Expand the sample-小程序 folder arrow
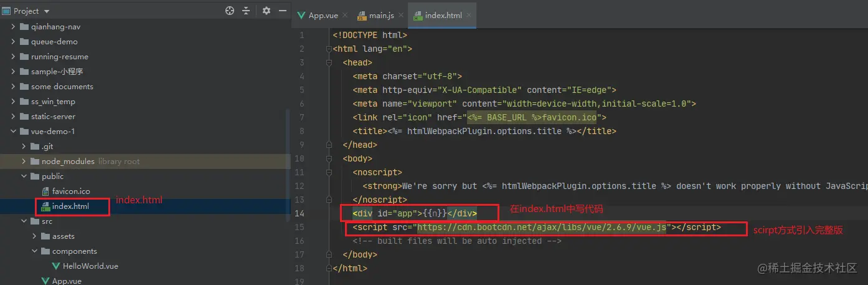Viewport: 868px width, 285px height. coord(13,72)
